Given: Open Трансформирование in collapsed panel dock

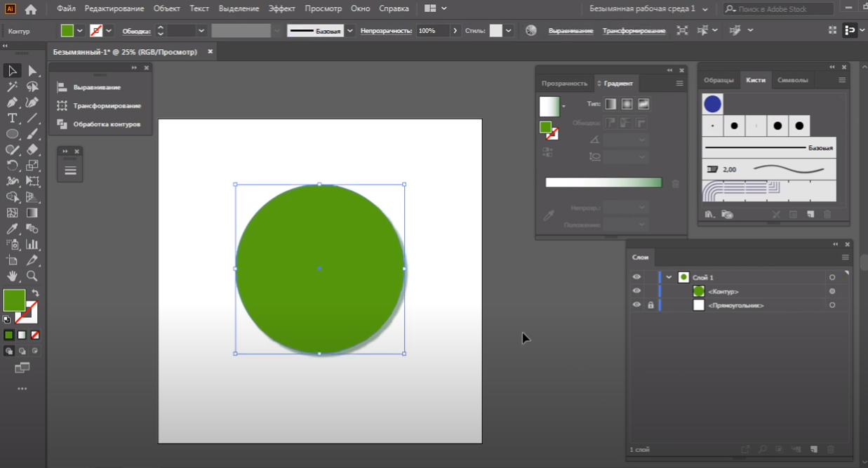Looking at the screenshot, I should coord(100,105).
